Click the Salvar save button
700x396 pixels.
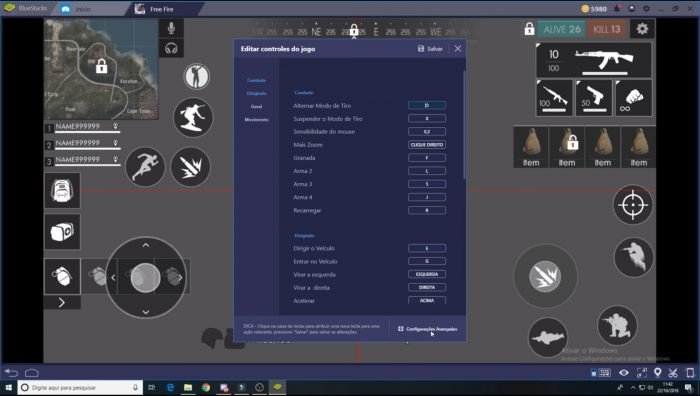pos(430,49)
